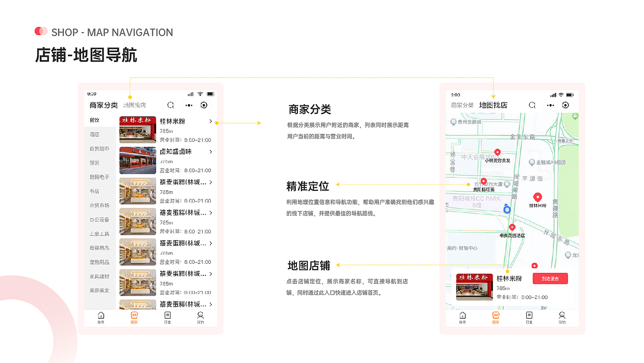Tap the mini-program exit circle icon
Image resolution: width=644 pixels, height=363 pixels.
204,105
